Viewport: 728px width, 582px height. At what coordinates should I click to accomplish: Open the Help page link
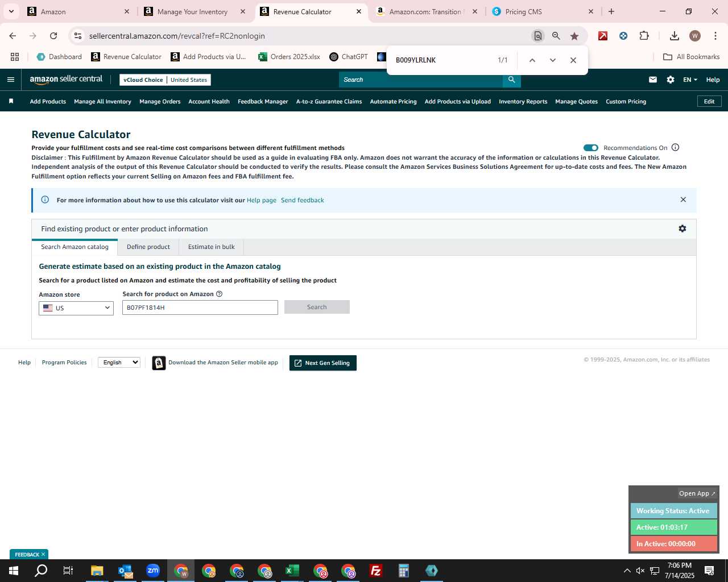coord(262,200)
